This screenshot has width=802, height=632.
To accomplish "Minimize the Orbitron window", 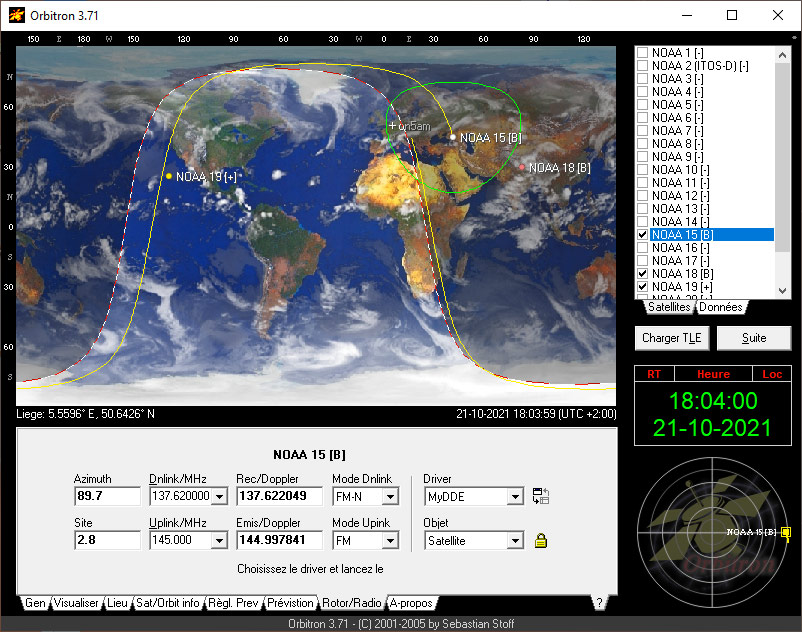I will tap(687, 15).
